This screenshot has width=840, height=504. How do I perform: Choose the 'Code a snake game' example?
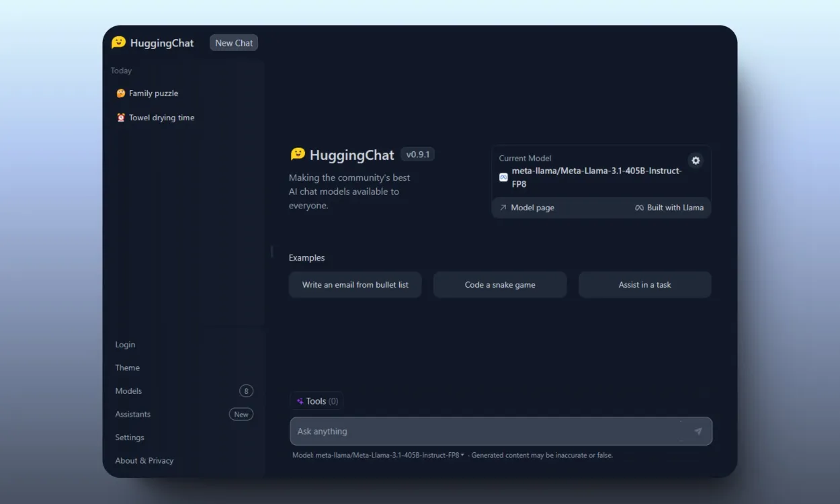pyautogui.click(x=500, y=285)
